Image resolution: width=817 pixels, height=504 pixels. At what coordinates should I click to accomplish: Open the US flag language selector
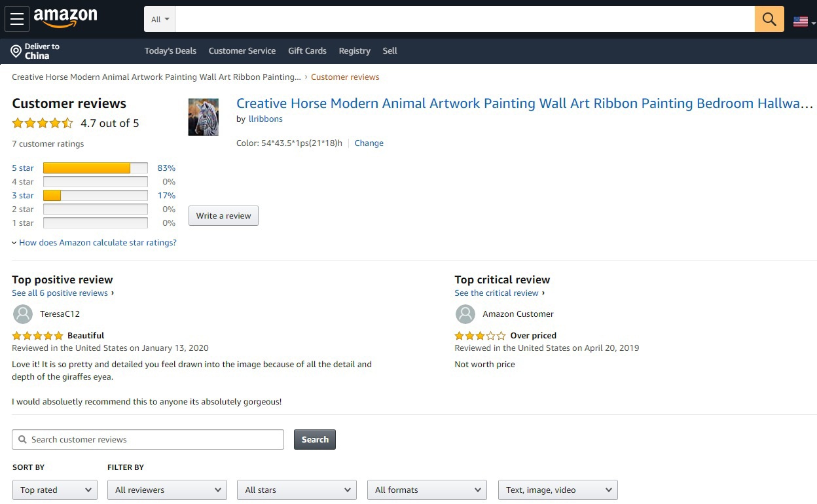point(803,21)
